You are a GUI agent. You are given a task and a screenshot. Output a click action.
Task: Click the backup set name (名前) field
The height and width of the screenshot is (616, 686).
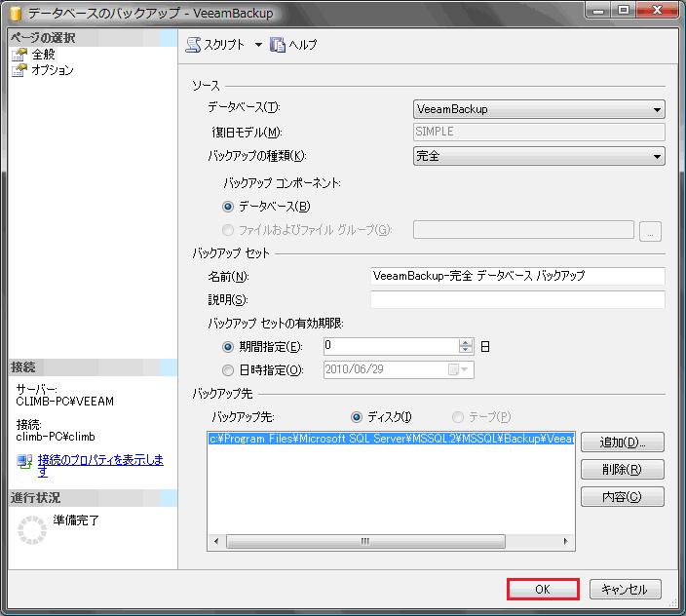[517, 276]
